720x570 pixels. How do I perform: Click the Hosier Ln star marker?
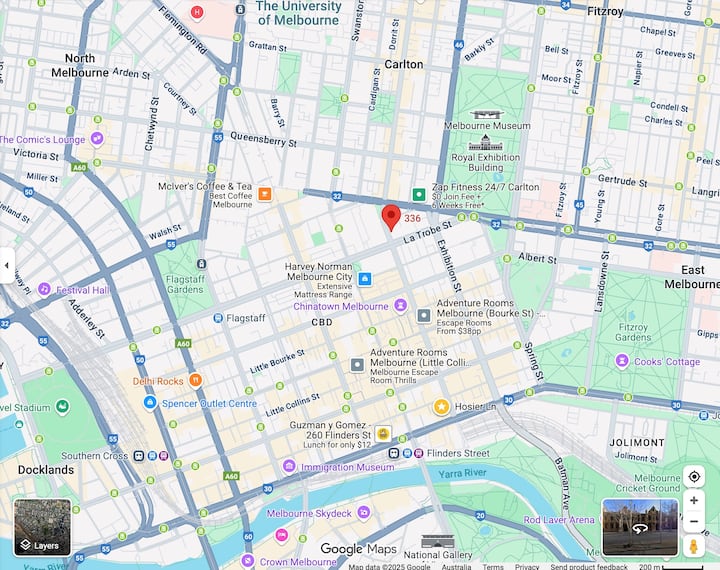point(441,406)
